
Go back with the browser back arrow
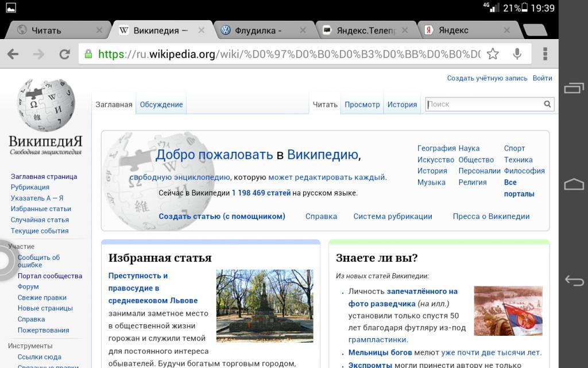click(13, 54)
